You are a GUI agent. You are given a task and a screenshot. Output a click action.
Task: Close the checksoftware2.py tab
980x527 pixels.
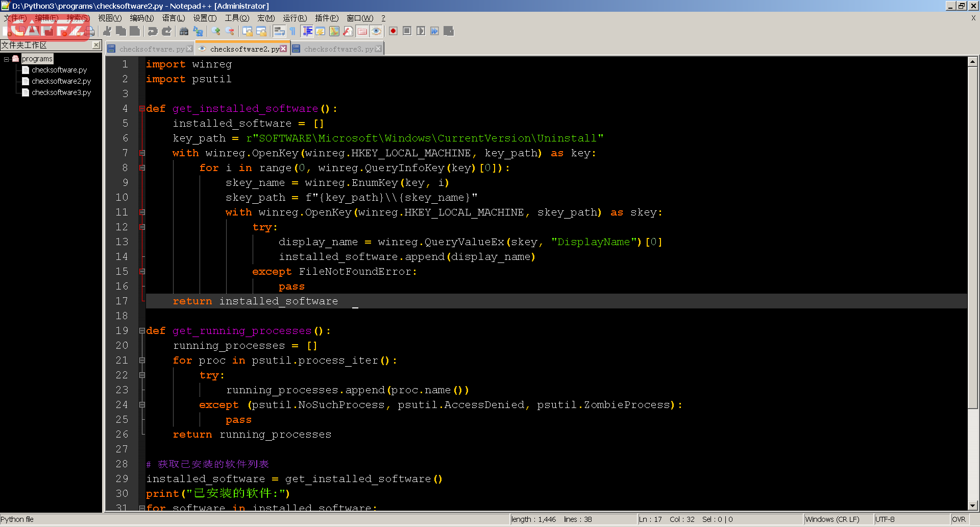[x=284, y=49]
